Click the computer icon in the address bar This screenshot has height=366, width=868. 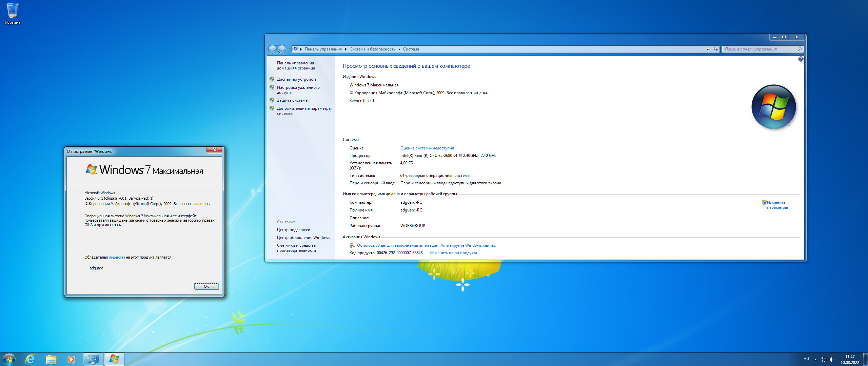click(295, 49)
